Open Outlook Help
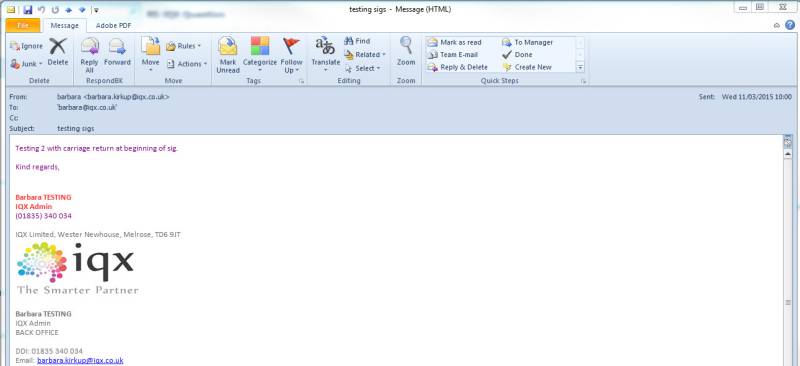This screenshot has height=366, width=800. coord(790,25)
